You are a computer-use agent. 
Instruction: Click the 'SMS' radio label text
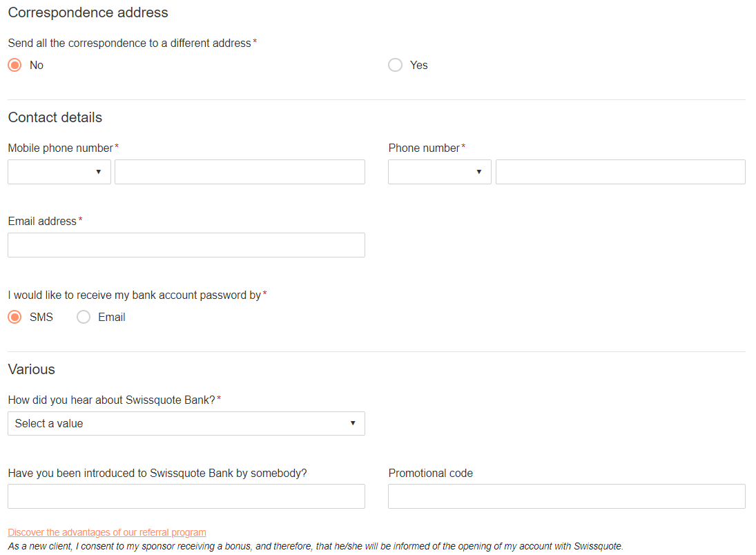41,318
